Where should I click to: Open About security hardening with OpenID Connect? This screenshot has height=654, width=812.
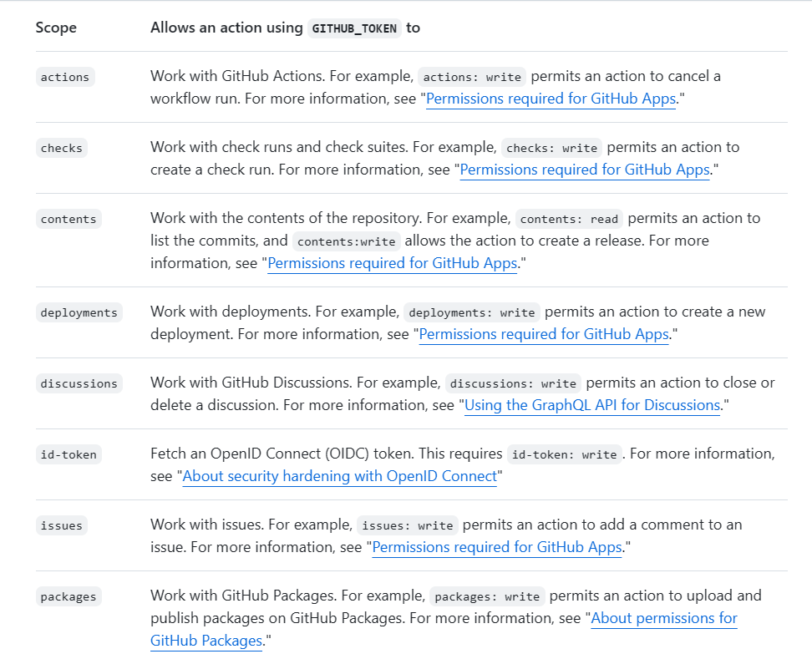click(340, 476)
